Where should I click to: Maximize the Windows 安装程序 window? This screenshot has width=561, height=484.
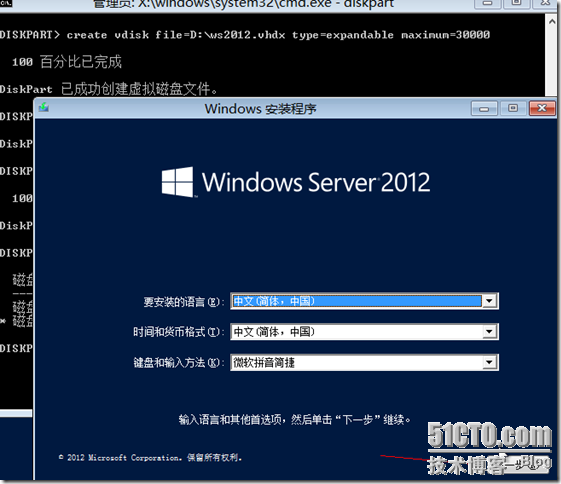[x=513, y=108]
